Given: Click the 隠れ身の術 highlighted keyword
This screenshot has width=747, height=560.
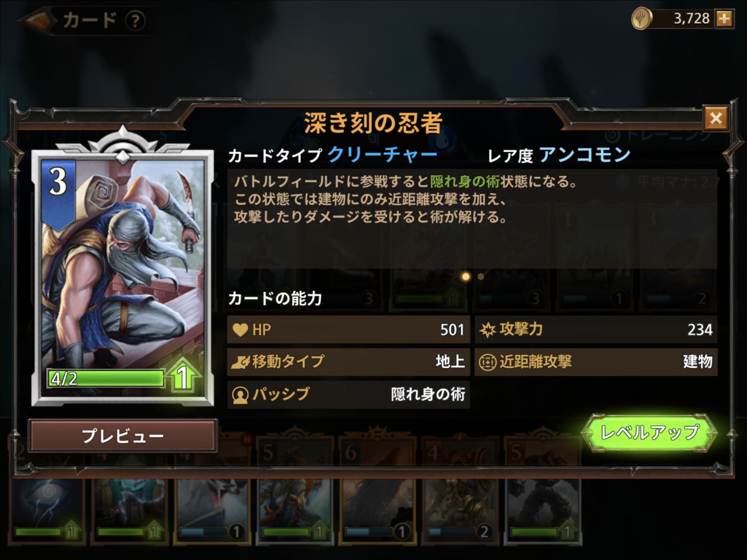Looking at the screenshot, I should 465,182.
